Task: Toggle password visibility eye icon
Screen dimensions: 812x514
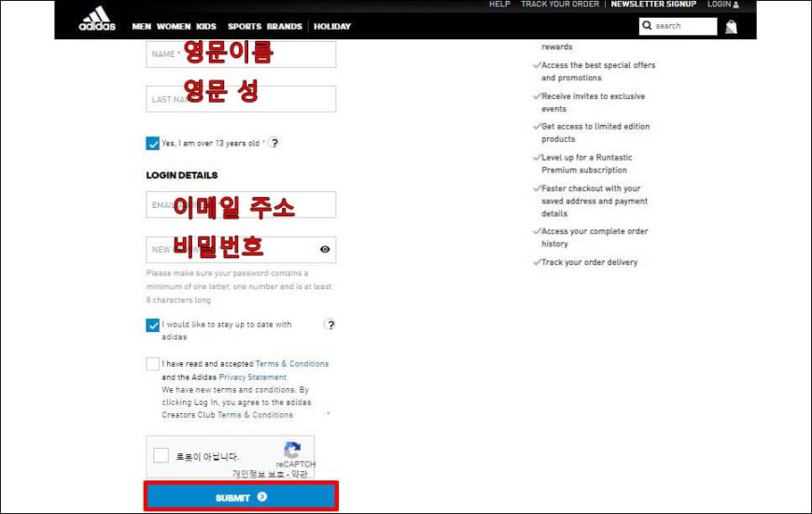Action: pyautogui.click(x=325, y=249)
